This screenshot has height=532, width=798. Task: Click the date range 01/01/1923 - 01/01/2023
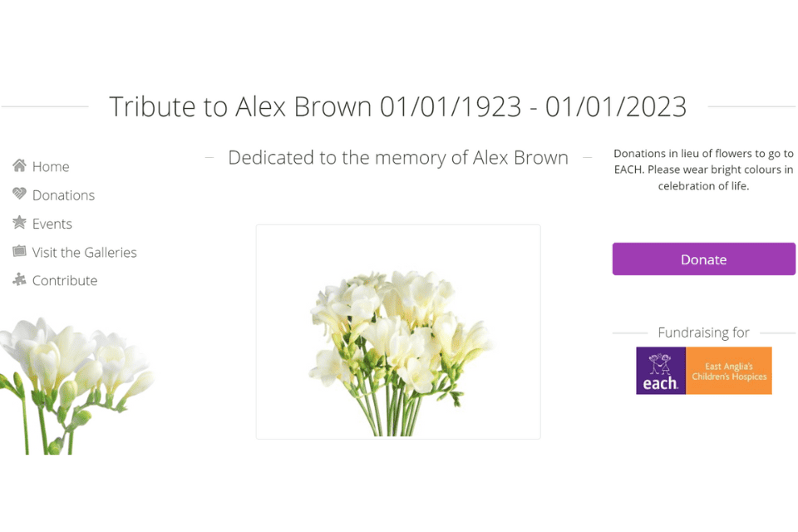click(533, 106)
